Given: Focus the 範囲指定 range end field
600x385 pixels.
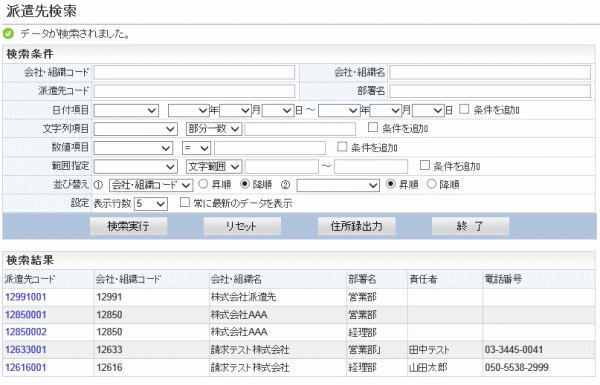Looking at the screenshot, I should pyautogui.click(x=371, y=166).
